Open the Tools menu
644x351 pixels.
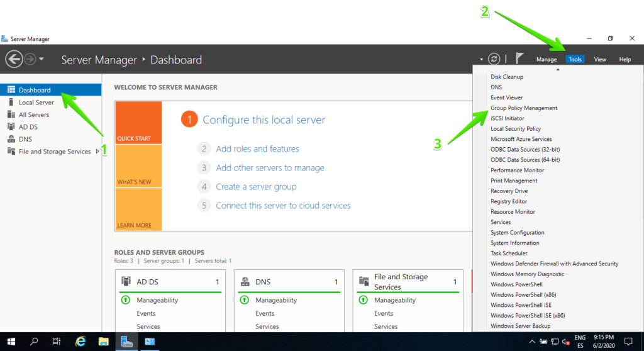tap(575, 59)
